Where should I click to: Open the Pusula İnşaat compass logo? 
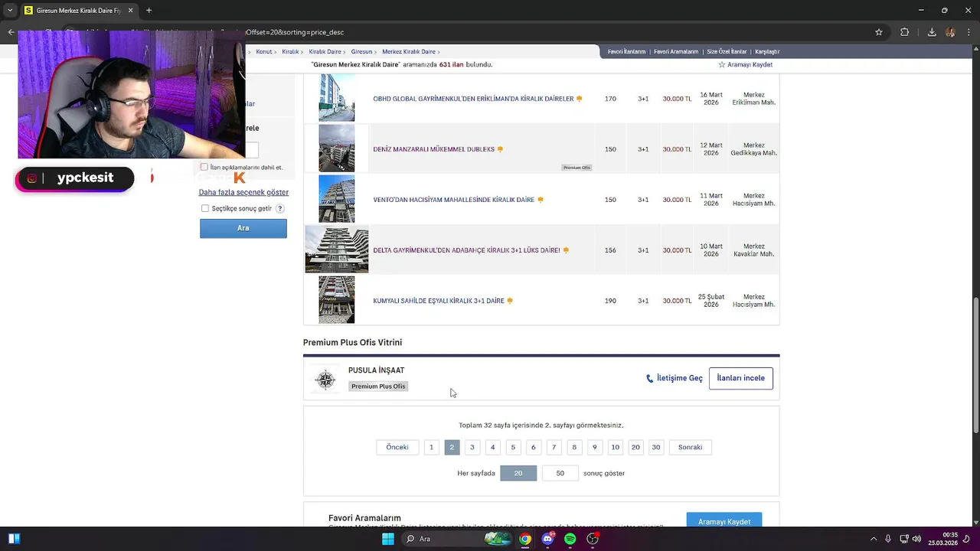[325, 380]
